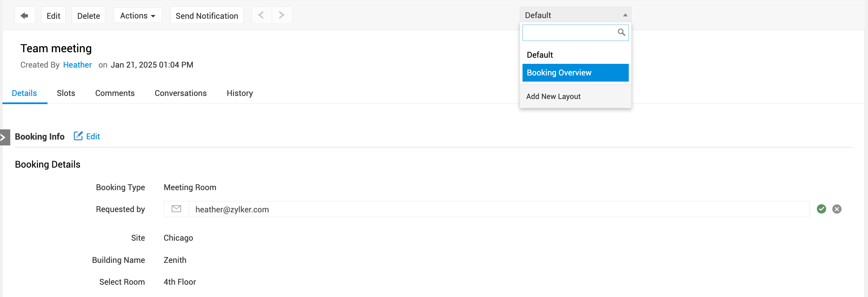Click the 4th Floor room value
The height and width of the screenshot is (297, 868).
pyautogui.click(x=180, y=282)
